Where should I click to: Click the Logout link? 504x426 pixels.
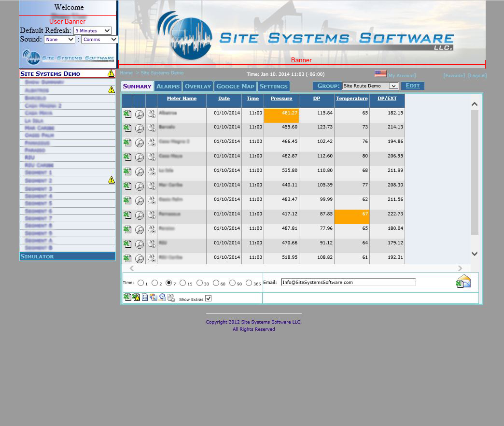(x=477, y=75)
